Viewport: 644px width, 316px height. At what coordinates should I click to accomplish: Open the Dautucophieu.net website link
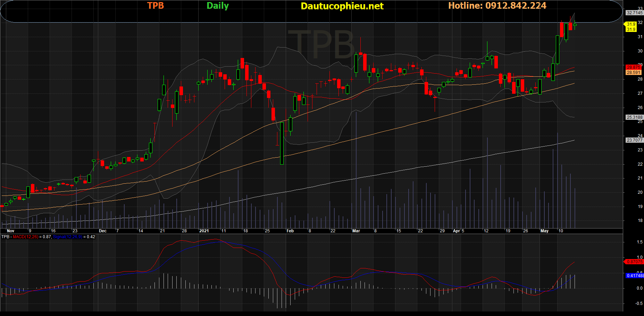(342, 6)
